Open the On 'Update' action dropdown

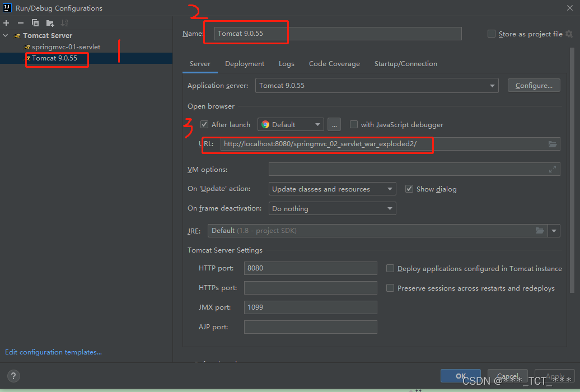[332, 189]
